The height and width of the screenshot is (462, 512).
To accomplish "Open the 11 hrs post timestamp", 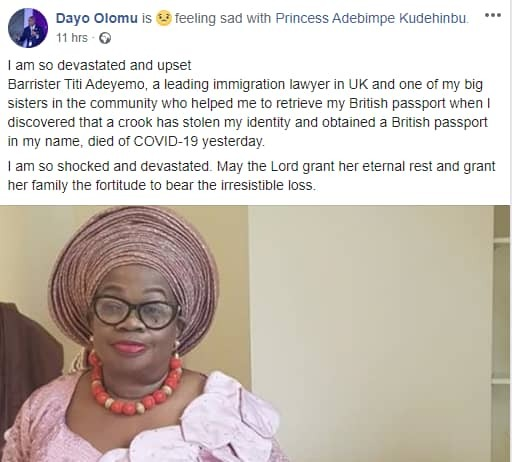I will [72, 38].
